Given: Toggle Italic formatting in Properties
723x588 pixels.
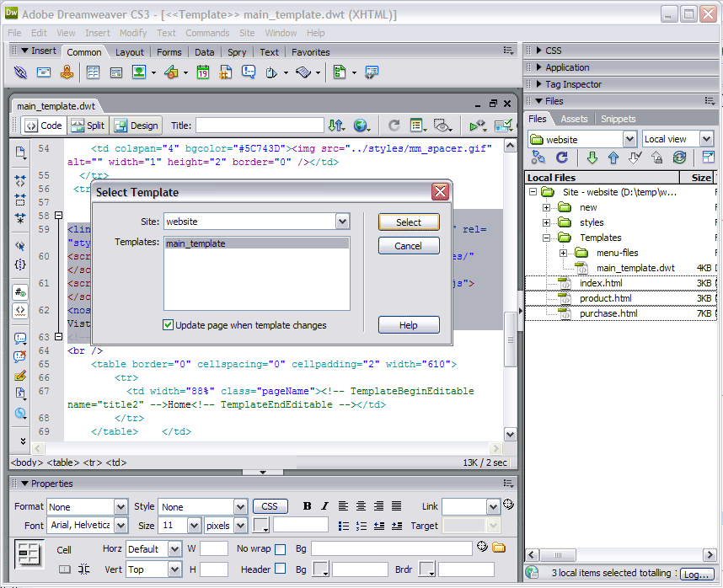Looking at the screenshot, I should pyautogui.click(x=324, y=506).
